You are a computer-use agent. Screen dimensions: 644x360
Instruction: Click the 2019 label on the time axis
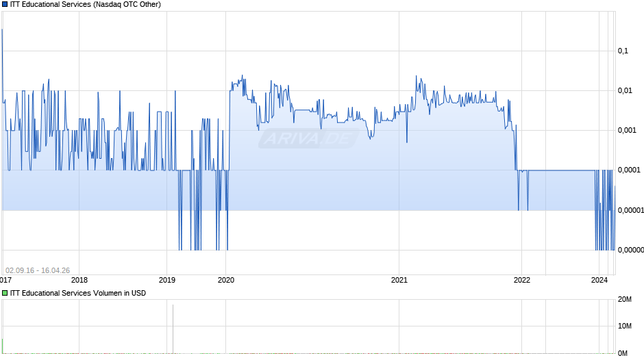click(166, 280)
